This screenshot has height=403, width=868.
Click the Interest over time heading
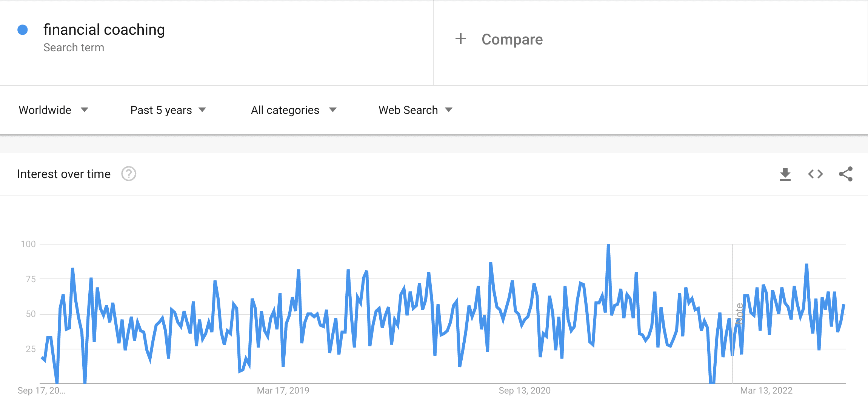point(63,174)
